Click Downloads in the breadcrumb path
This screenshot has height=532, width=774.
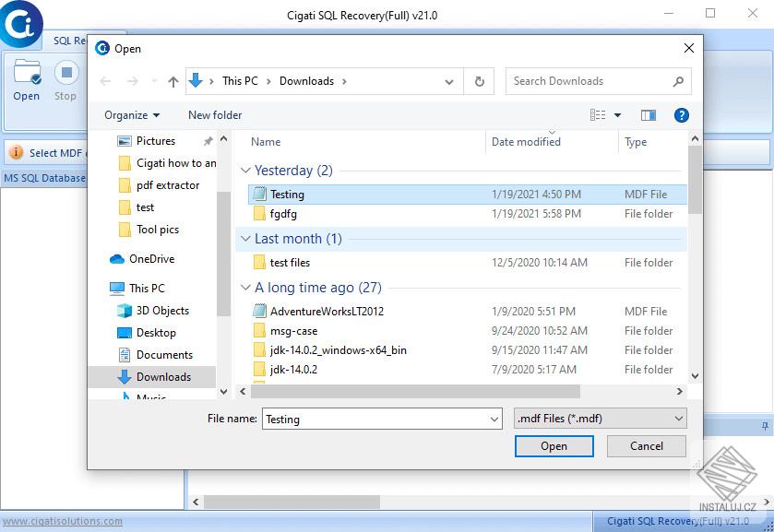pos(306,81)
